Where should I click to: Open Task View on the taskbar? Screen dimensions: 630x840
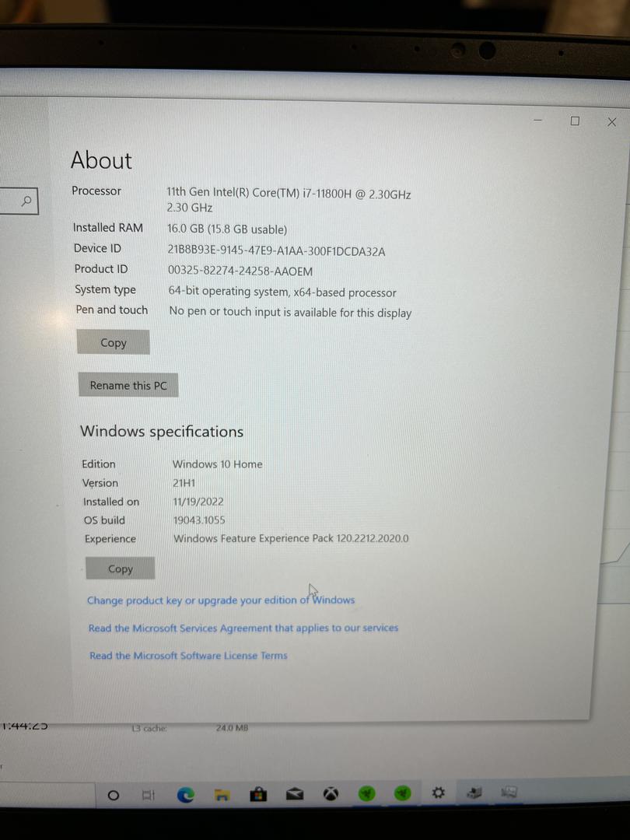point(149,795)
